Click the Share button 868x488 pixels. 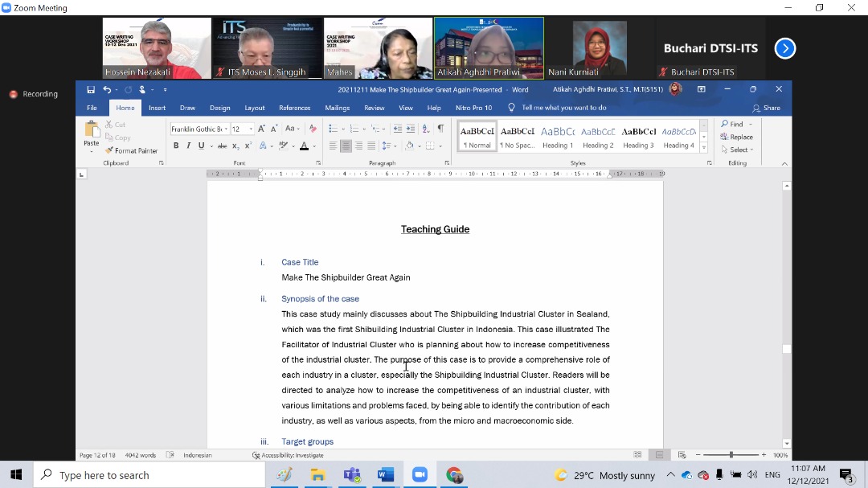766,108
